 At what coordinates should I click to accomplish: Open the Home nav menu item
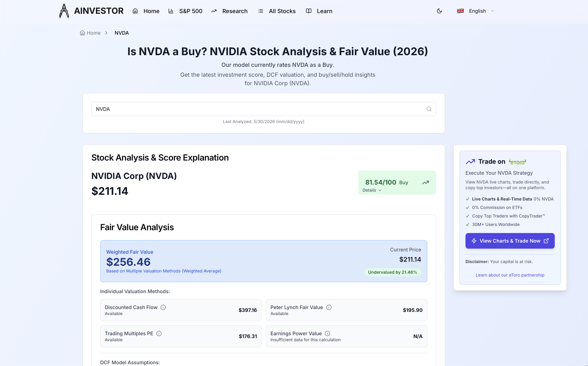tap(151, 11)
